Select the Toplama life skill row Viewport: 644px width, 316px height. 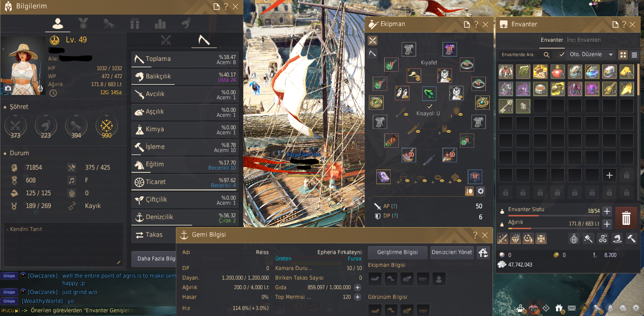pos(185,59)
